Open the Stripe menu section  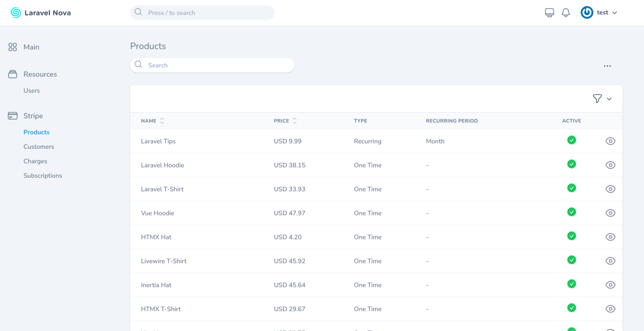pyautogui.click(x=33, y=116)
